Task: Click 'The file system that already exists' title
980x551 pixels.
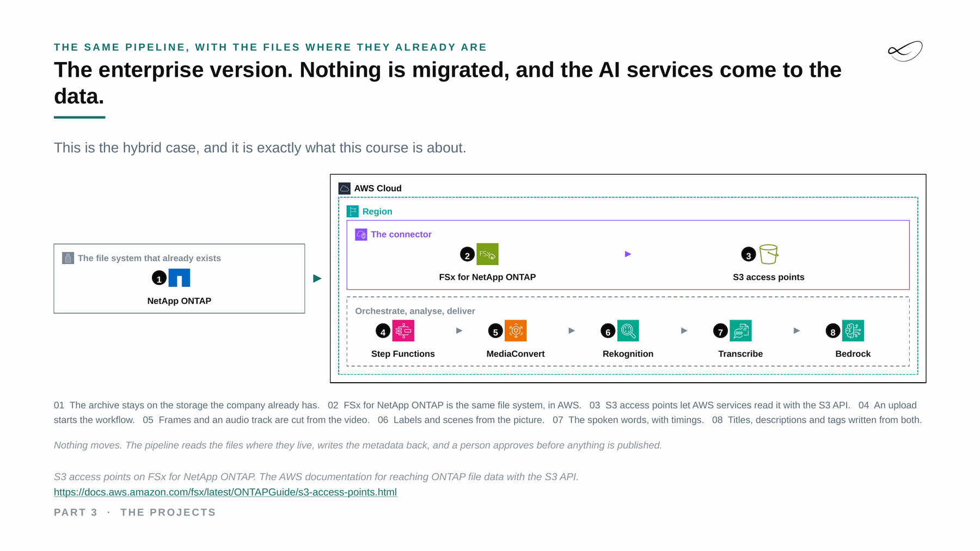Action: [149, 259]
